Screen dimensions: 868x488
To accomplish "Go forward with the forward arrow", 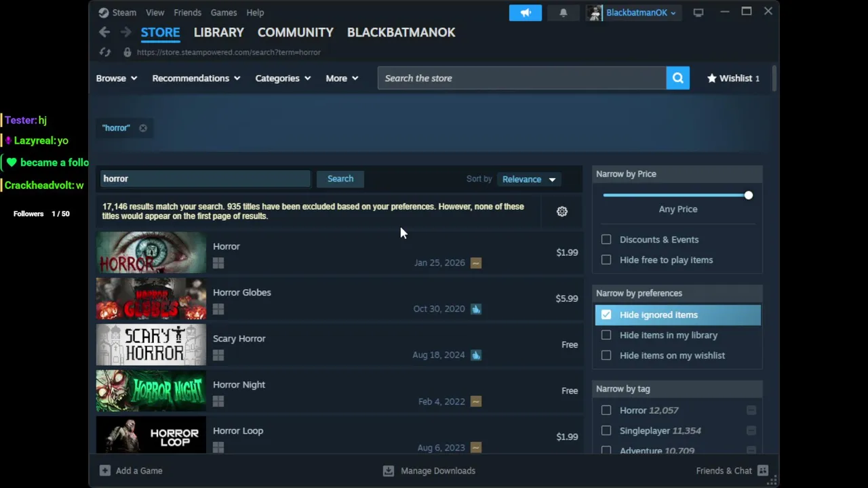I will point(125,32).
